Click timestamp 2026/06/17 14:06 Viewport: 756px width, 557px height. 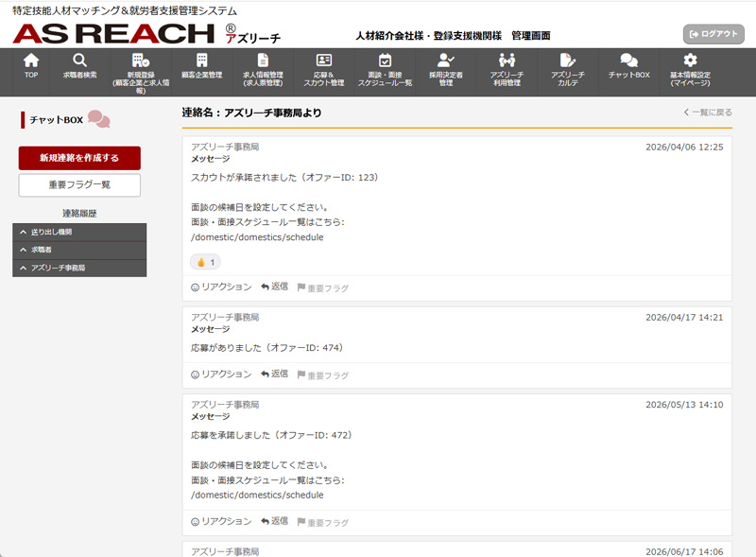tap(684, 551)
